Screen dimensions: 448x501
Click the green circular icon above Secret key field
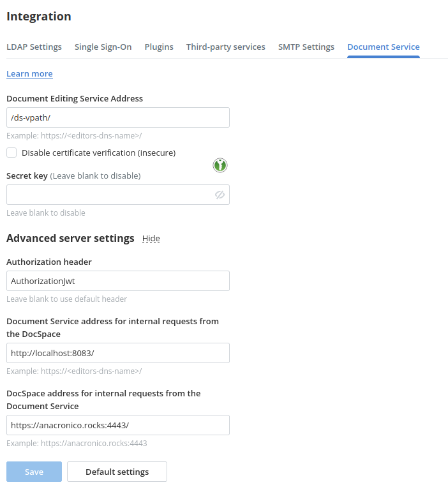[220, 166]
